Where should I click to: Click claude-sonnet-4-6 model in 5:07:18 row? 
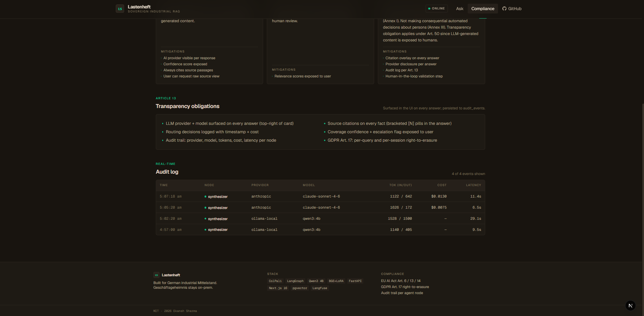[321, 197]
